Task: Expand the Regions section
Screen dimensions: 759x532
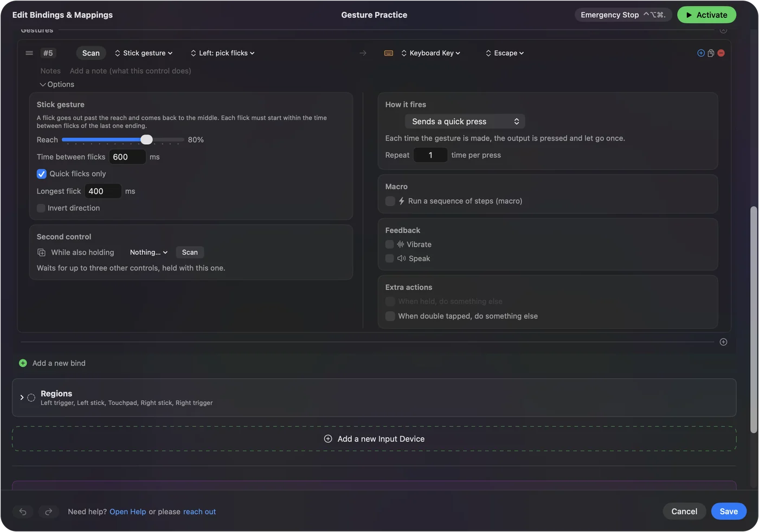Action: (x=22, y=398)
